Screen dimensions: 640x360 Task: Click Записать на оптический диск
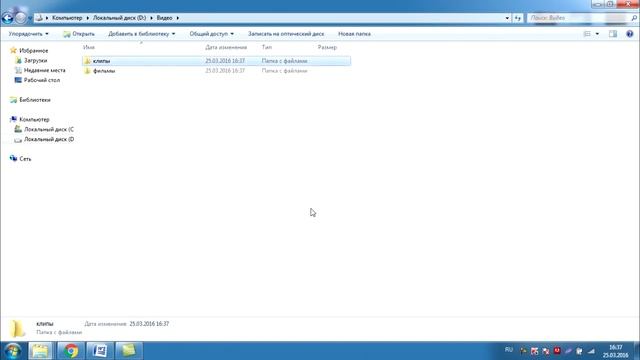[x=286, y=34]
